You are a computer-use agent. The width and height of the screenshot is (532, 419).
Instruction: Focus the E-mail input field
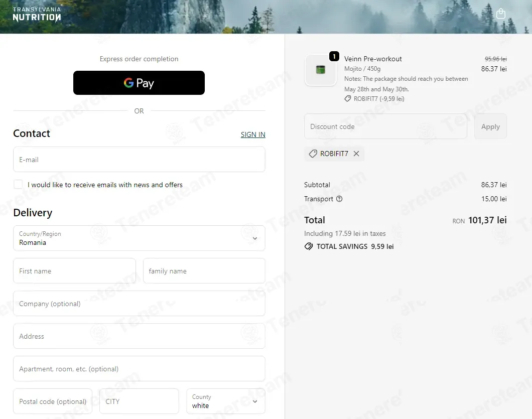pyautogui.click(x=139, y=160)
